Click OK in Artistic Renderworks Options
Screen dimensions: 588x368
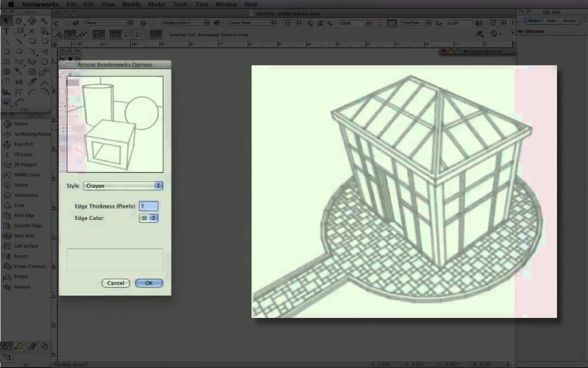click(149, 283)
